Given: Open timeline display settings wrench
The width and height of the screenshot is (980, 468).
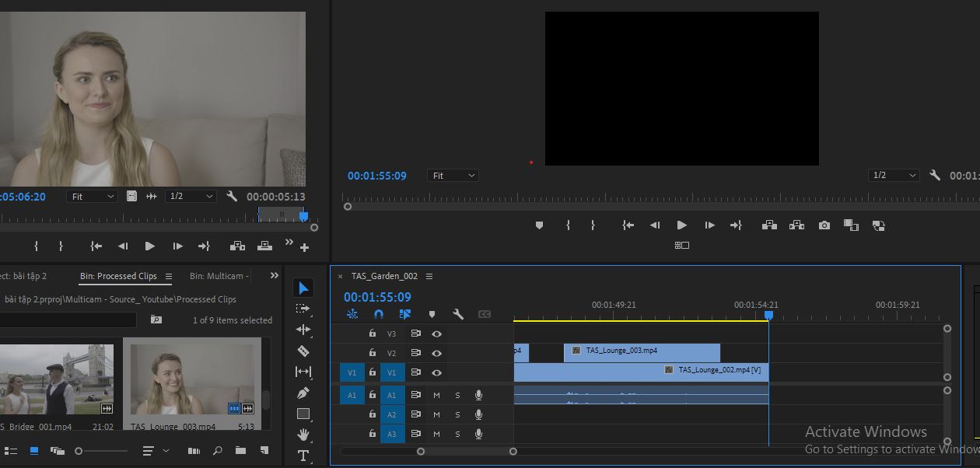Looking at the screenshot, I should (458, 314).
